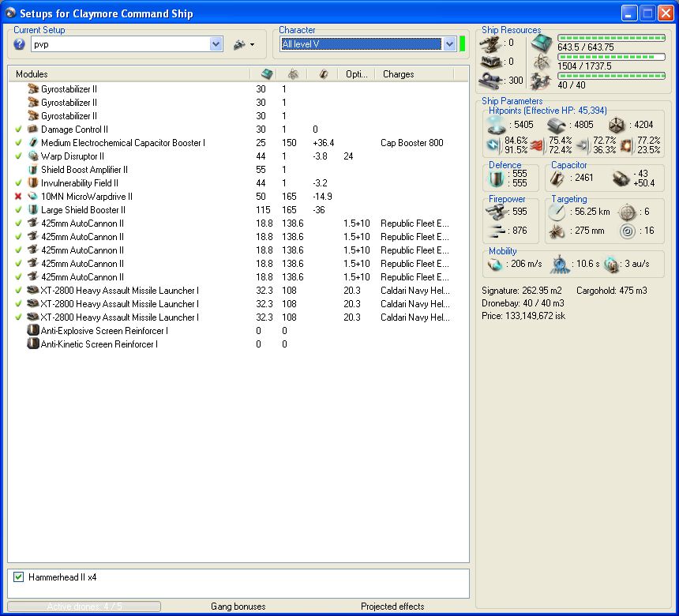Select the Damage Control II module icon

[x=33, y=129]
